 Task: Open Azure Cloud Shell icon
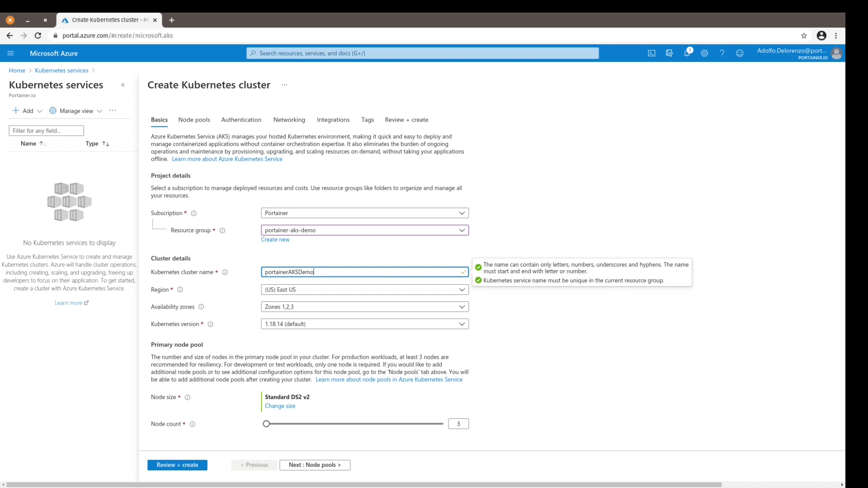(651, 53)
